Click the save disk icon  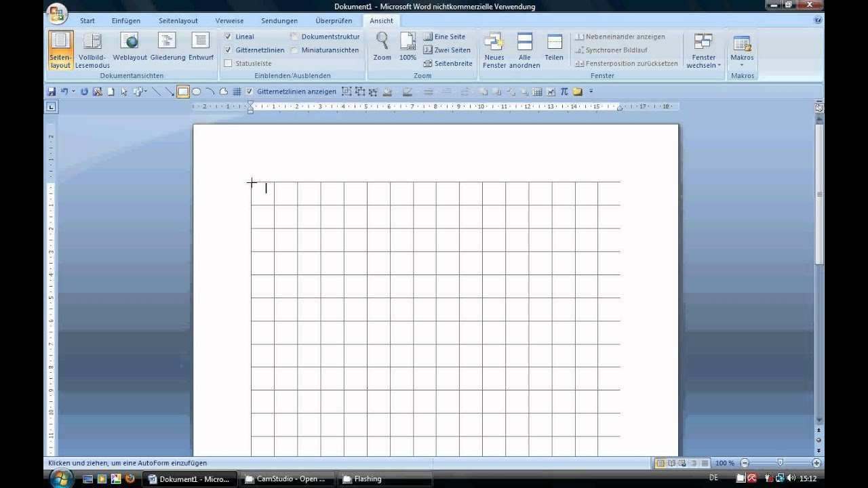(52, 91)
